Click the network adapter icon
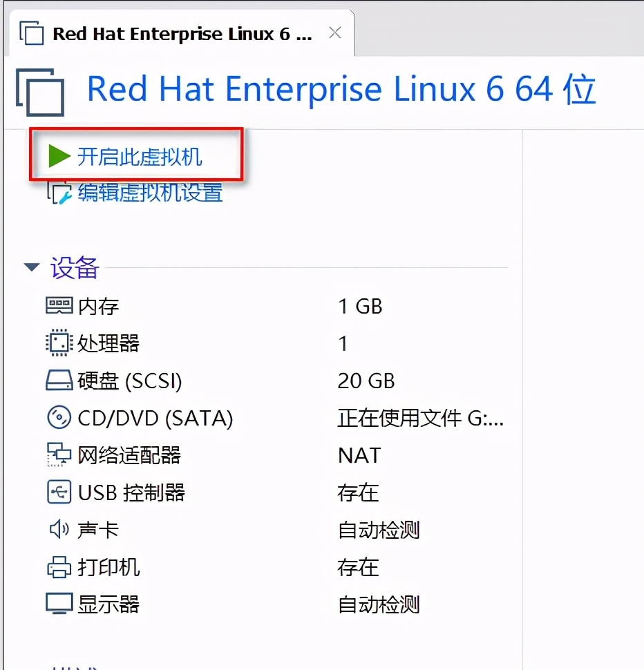The image size is (644, 670). click(x=59, y=455)
